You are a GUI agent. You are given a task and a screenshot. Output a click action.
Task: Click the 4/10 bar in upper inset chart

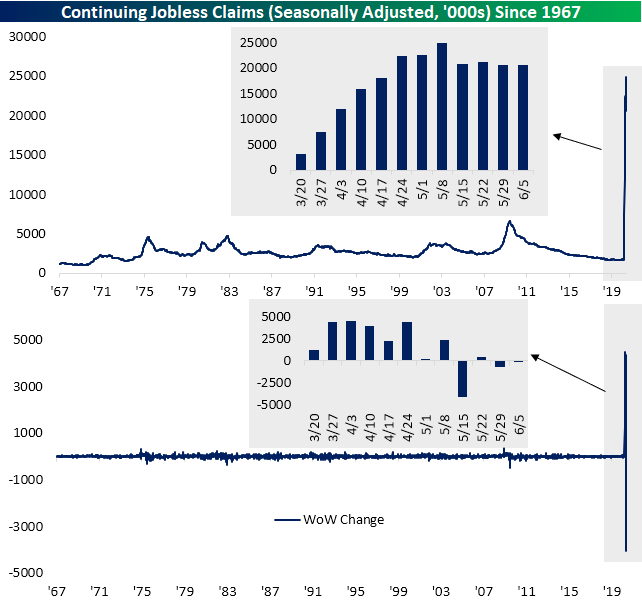coord(360,129)
